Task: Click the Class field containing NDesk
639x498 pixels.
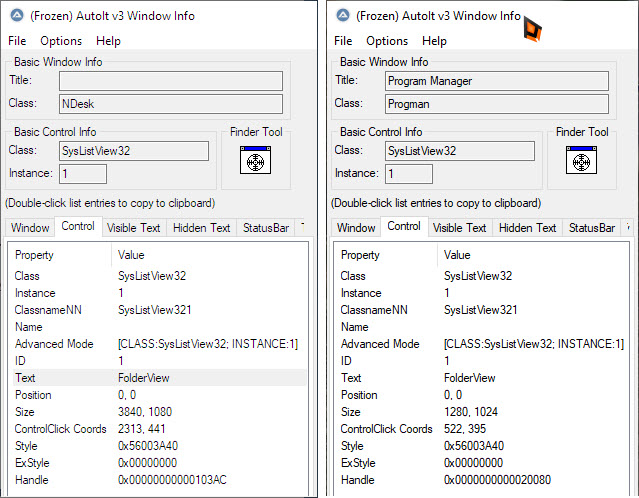Action: 171,104
